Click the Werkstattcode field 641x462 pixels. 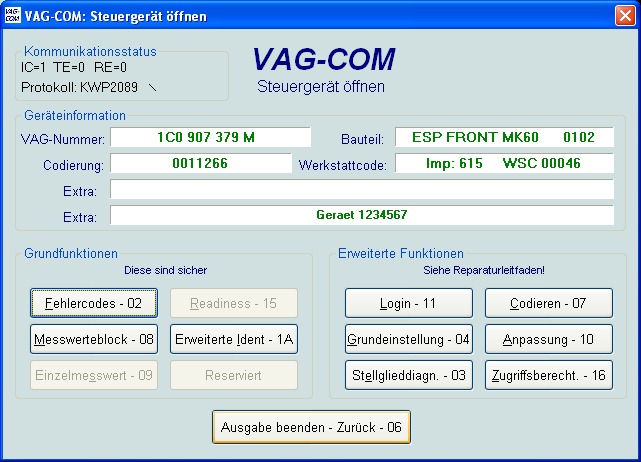504,163
